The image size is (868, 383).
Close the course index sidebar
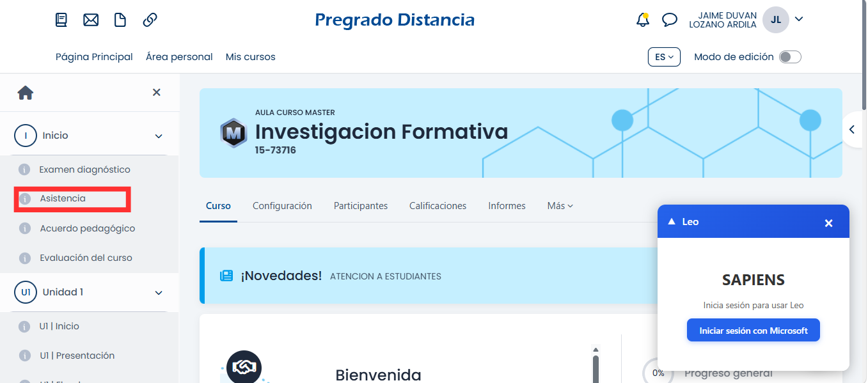point(157,93)
